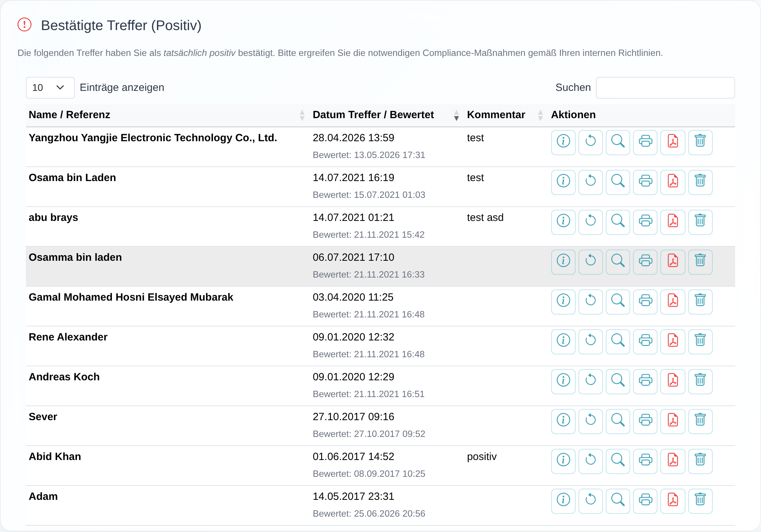Delete the Yangzhou Yangjie entry
Viewport: 761px width, 532px height.
[x=700, y=142]
